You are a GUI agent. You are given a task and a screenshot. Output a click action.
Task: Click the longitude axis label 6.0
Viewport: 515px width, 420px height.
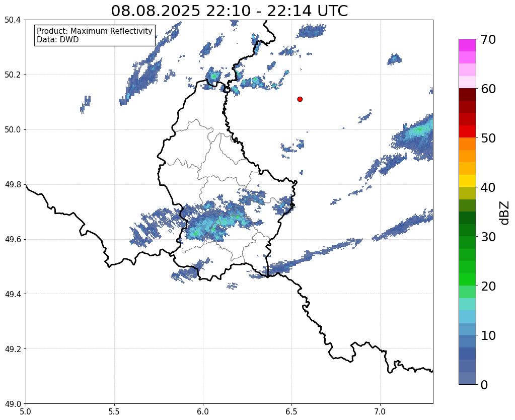pyautogui.click(x=203, y=412)
